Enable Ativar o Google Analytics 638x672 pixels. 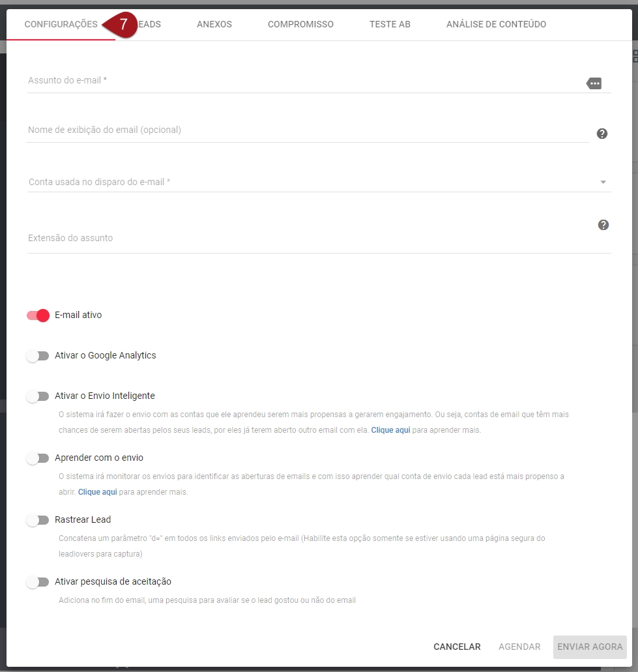38,356
